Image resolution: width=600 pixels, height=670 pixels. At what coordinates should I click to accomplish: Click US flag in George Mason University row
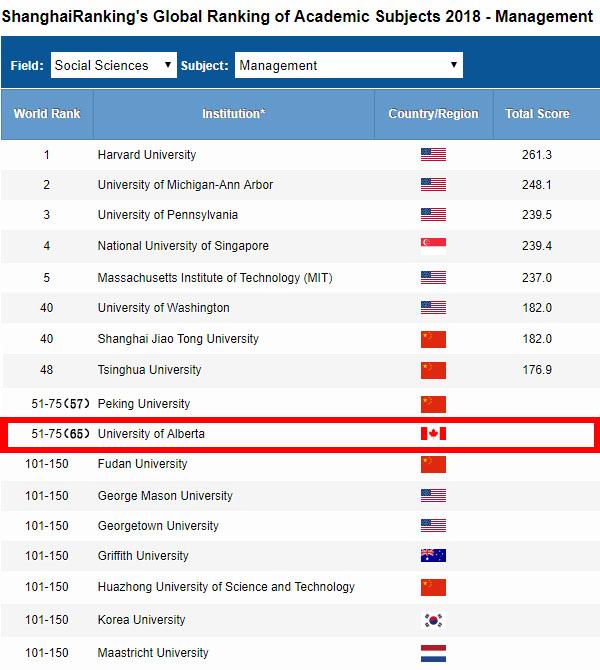tap(433, 496)
